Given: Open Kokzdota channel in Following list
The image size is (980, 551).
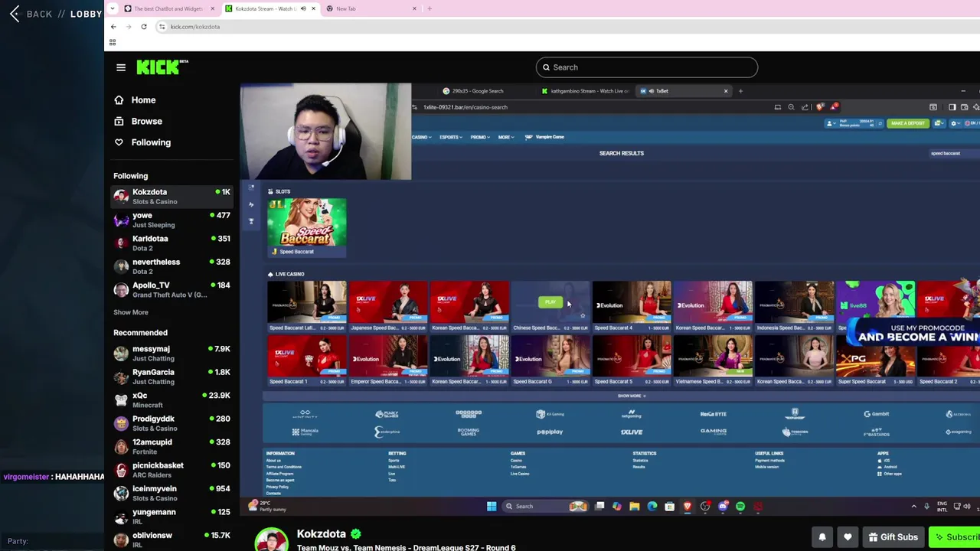Looking at the screenshot, I should pyautogui.click(x=171, y=197).
